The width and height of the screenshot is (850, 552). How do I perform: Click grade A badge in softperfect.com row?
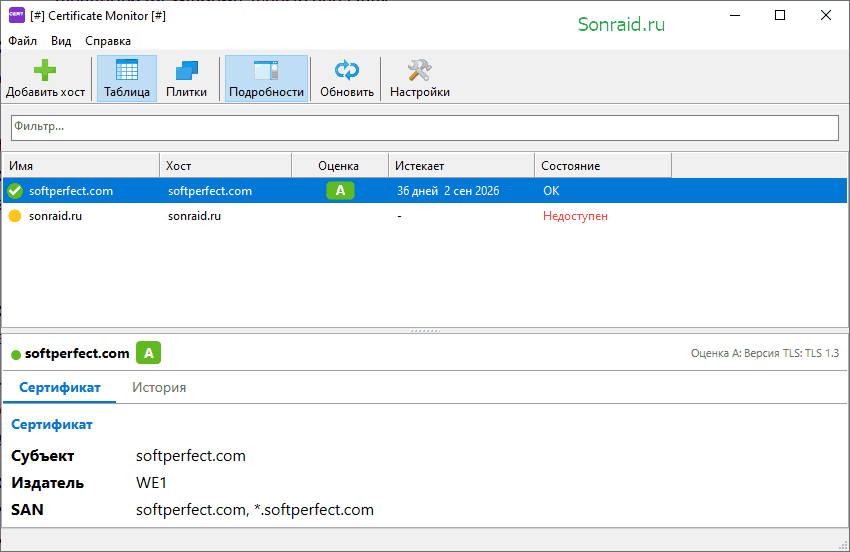[x=340, y=191]
